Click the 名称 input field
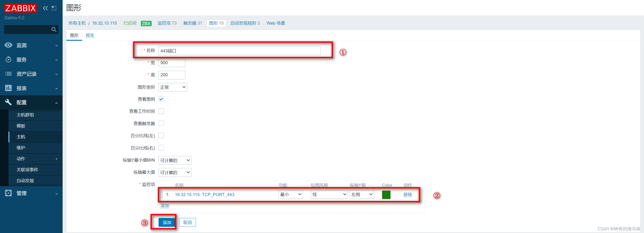This screenshot has height=233, width=644. coord(239,51)
